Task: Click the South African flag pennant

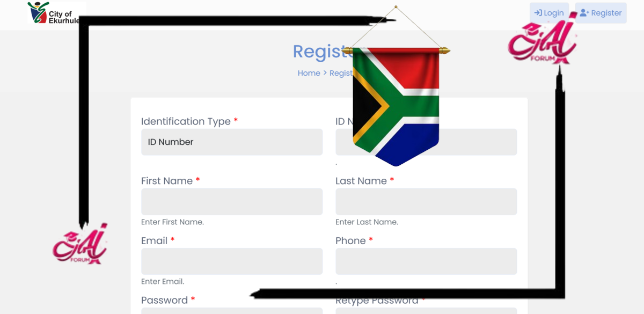Action: 396,105
